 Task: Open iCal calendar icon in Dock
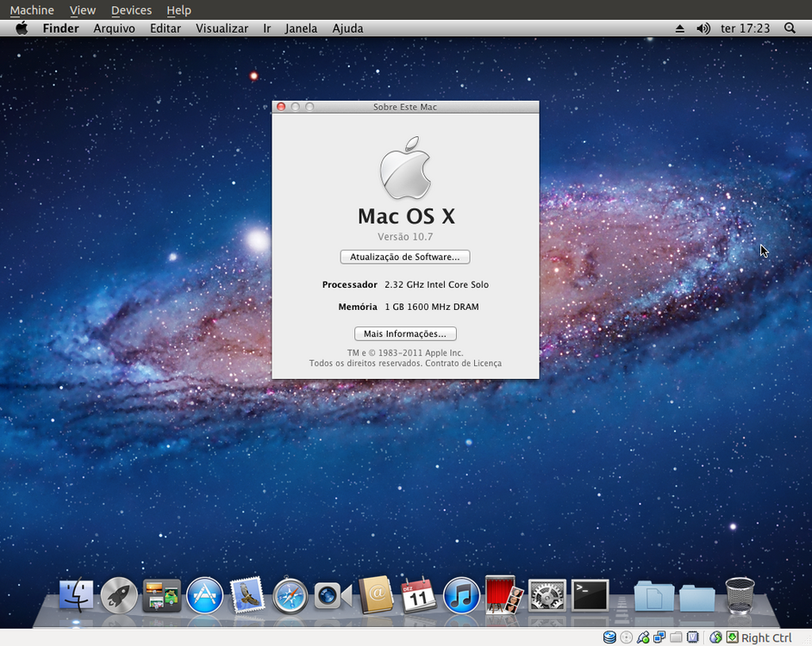(x=419, y=594)
